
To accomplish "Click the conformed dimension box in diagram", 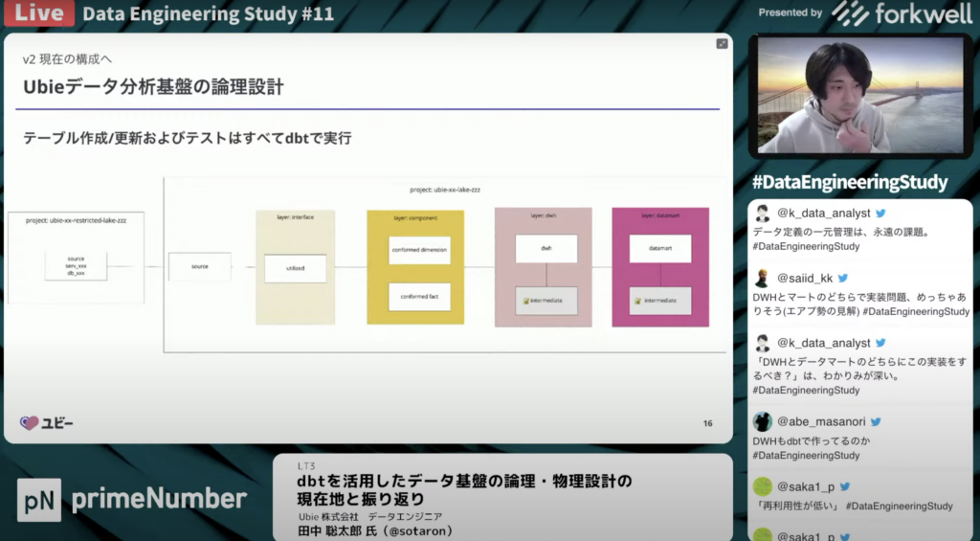I will click(419, 250).
